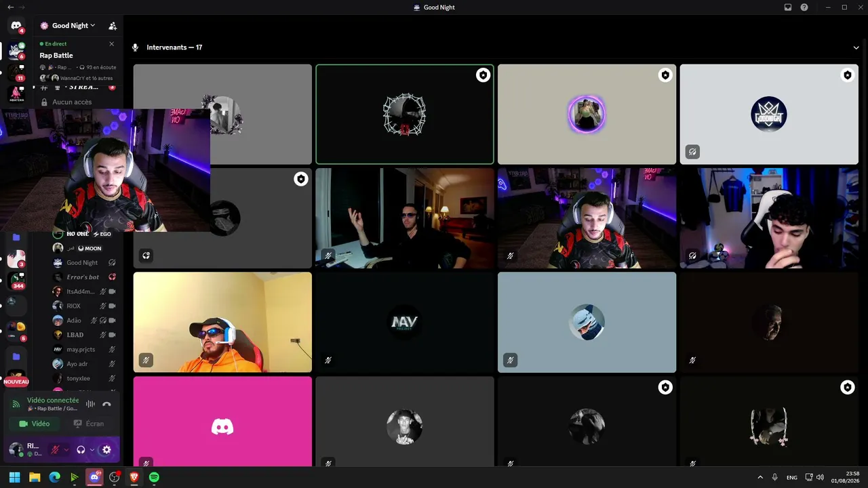
Task: Open the video tile of curly-haired man in white chair
Action: click(769, 218)
